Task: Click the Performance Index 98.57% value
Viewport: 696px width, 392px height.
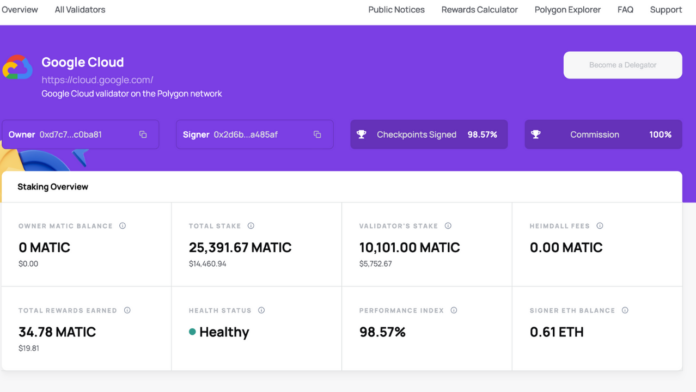Action: tap(382, 332)
